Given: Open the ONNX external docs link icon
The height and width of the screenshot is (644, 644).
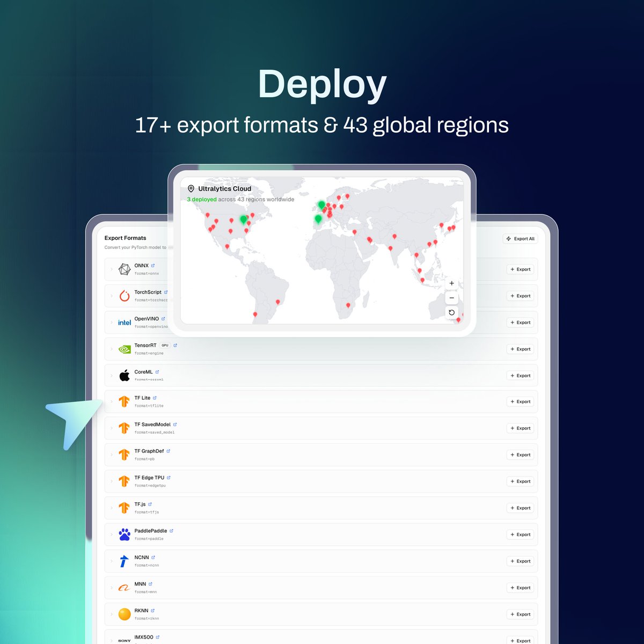Looking at the screenshot, I should point(153,266).
